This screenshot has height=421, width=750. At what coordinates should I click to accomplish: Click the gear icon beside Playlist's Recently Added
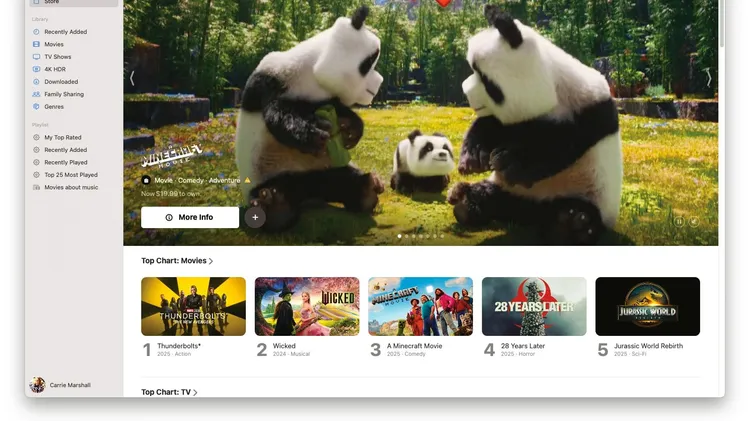36,150
